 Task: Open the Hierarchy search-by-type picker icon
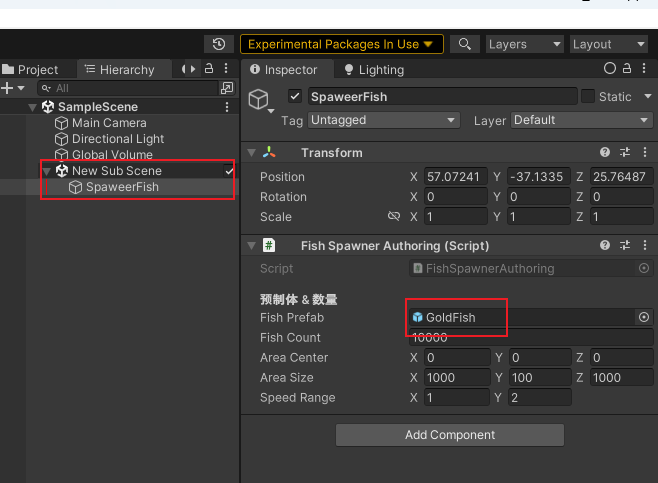point(227,88)
